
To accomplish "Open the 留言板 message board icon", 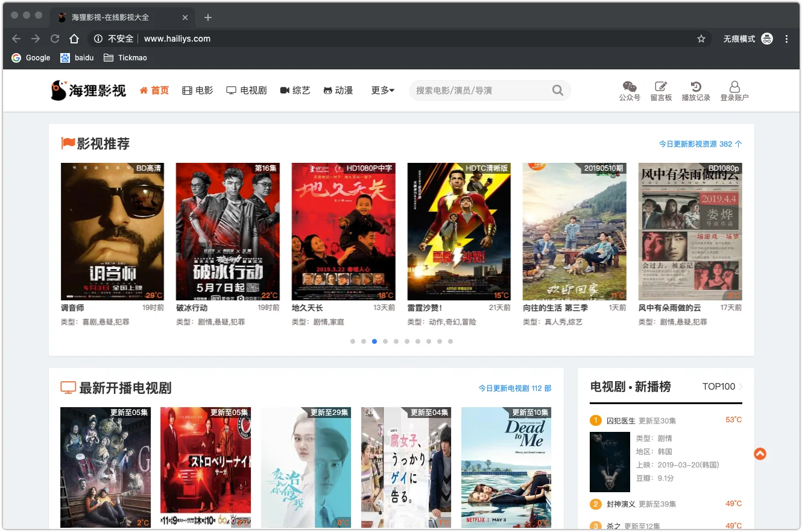I will click(661, 91).
